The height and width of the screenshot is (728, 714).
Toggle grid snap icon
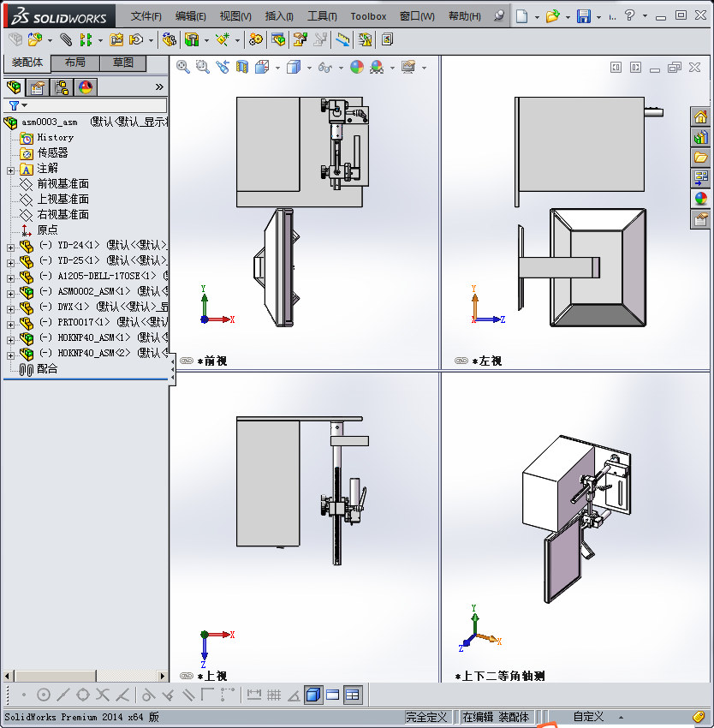pyautogui.click(x=274, y=695)
